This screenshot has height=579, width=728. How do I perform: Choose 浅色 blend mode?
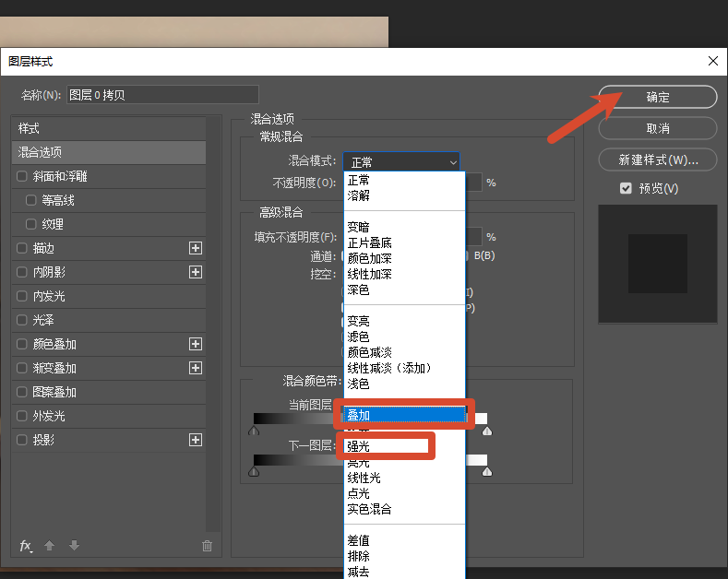coord(404,384)
